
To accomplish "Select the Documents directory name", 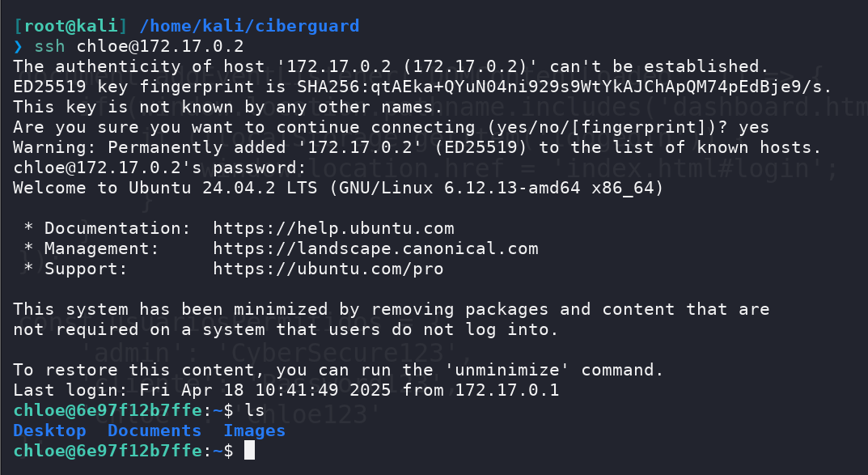I will click(155, 430).
